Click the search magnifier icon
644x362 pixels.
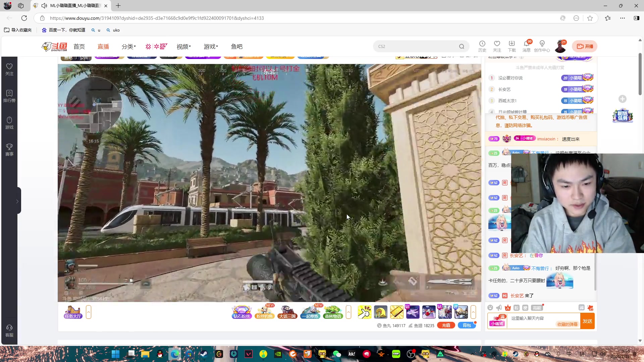pos(462,46)
